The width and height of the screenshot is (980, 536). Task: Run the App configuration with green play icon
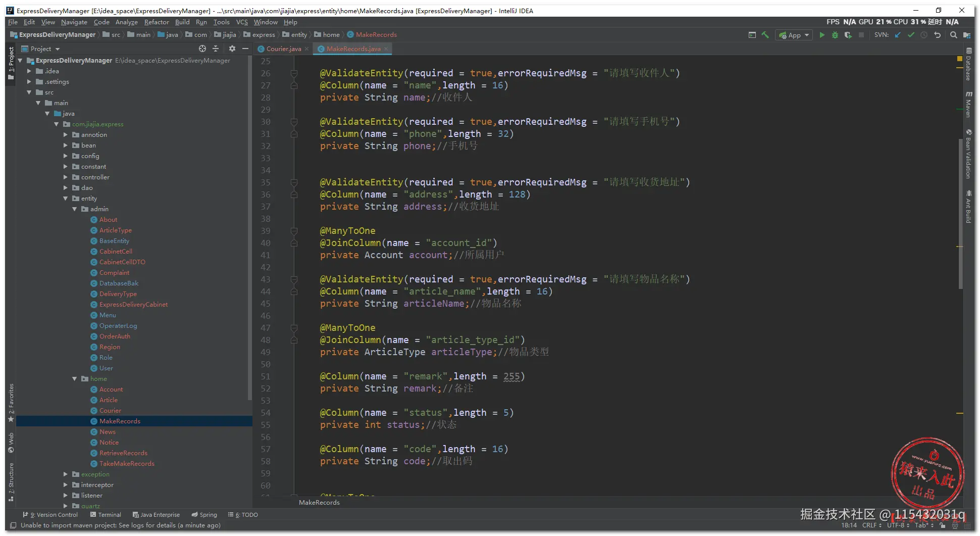click(822, 35)
